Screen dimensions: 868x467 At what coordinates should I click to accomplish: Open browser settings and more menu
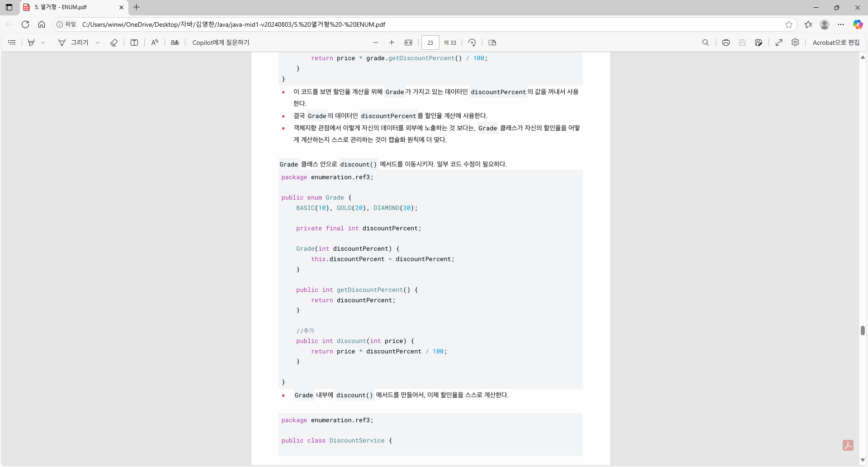pyautogui.click(x=841, y=24)
